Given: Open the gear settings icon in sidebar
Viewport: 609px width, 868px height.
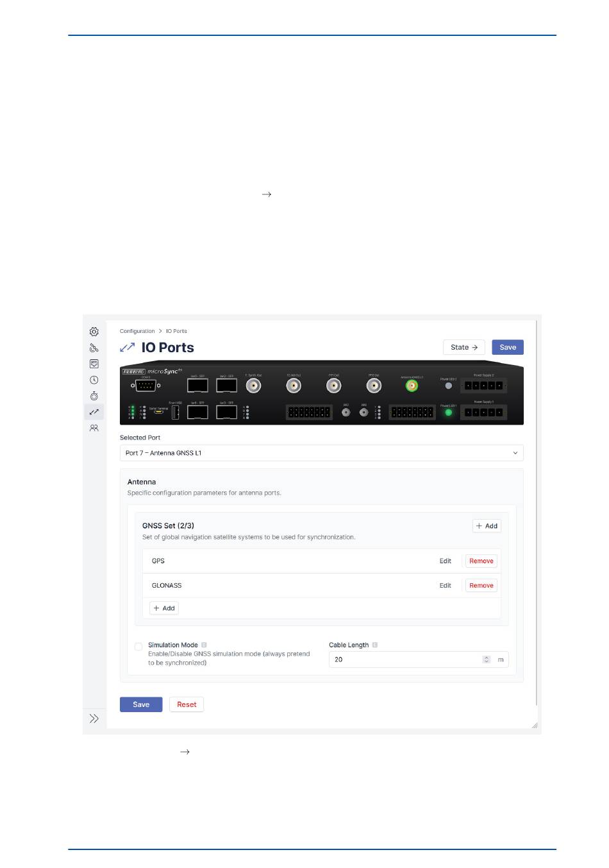Looking at the screenshot, I should (94, 332).
